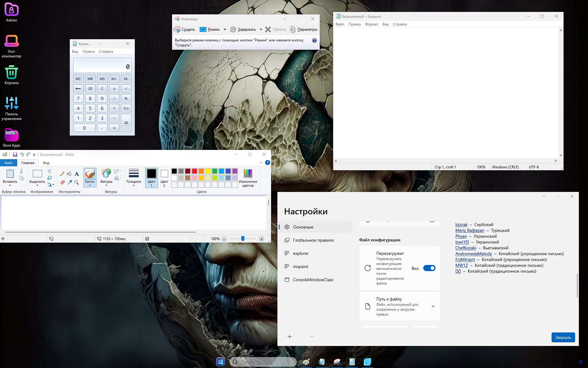Collapse the Путь к файлу section chevron
The height and width of the screenshot is (368, 588).
click(x=433, y=306)
